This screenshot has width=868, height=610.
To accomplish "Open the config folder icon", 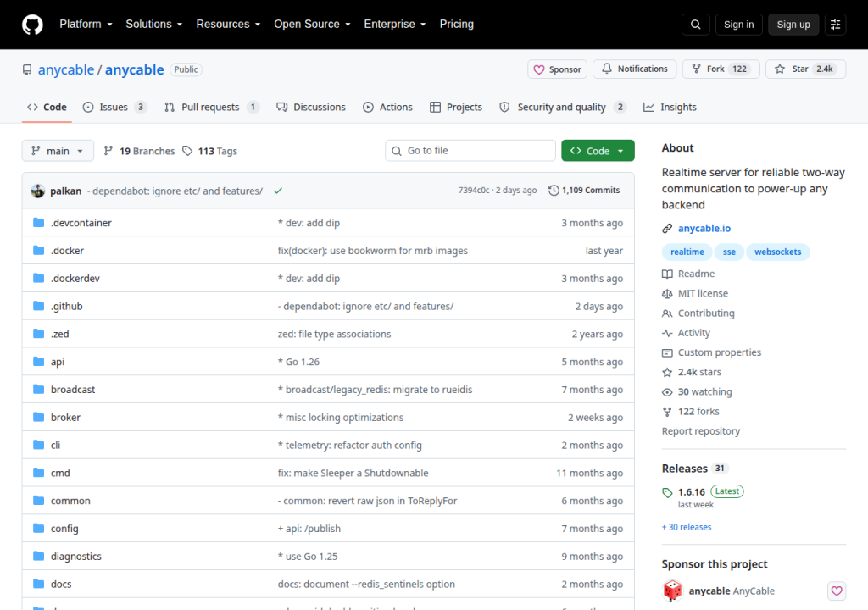I will (38, 528).
